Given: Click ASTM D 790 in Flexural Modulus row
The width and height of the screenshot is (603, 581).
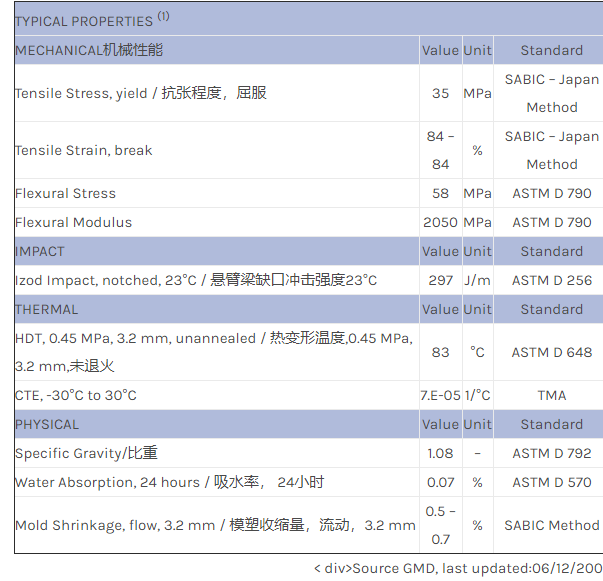Looking at the screenshot, I should [x=551, y=222].
